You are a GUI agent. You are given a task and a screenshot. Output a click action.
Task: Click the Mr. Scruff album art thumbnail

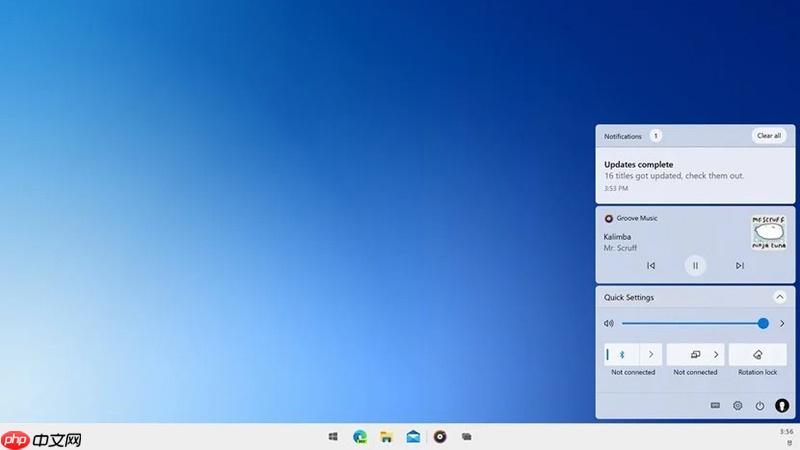tap(768, 232)
